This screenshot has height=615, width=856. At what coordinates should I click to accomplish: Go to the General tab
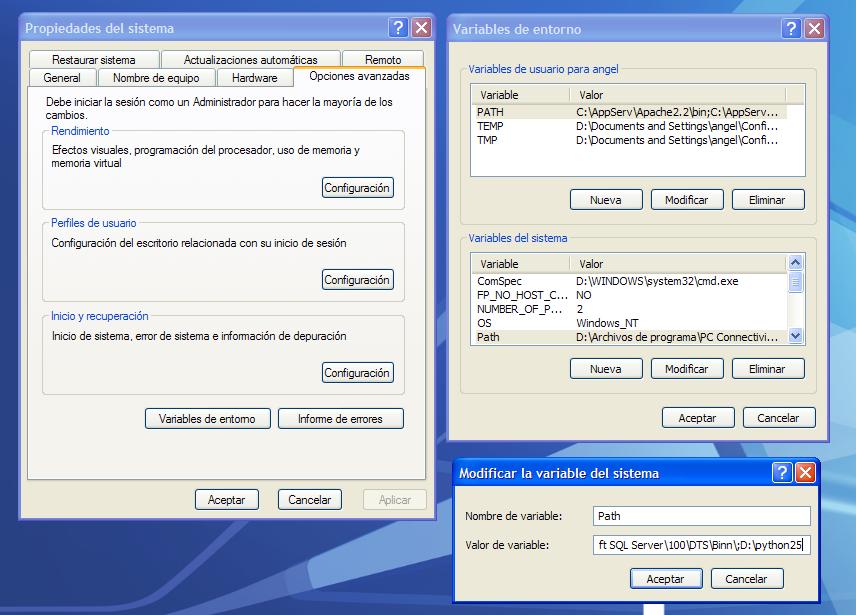pos(62,77)
